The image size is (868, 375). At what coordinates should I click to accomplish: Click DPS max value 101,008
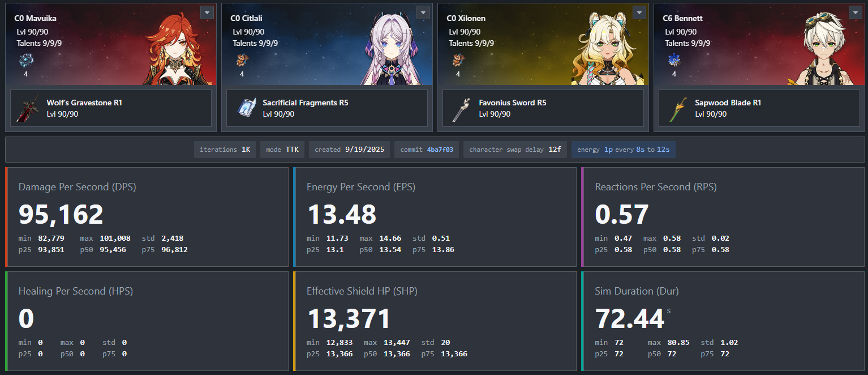click(115, 238)
